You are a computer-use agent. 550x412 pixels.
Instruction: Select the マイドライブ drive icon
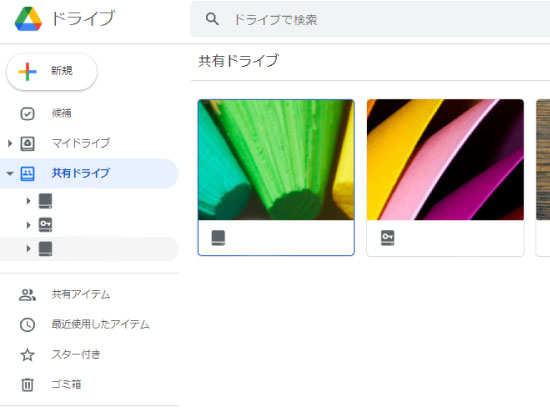(27, 143)
